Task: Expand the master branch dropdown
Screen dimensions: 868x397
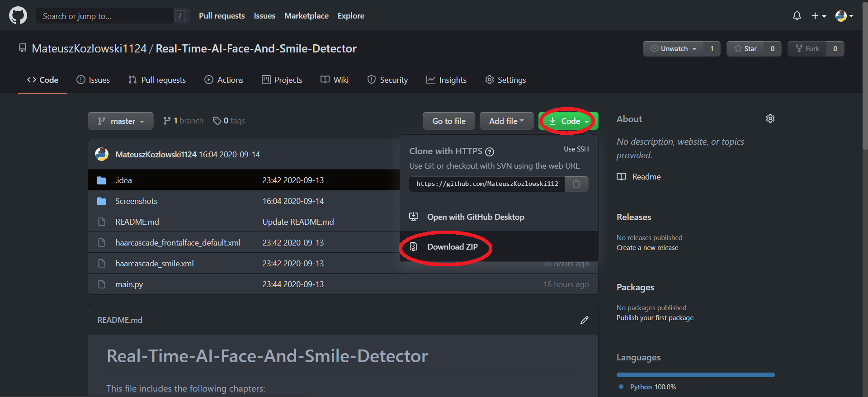Action: pos(121,121)
